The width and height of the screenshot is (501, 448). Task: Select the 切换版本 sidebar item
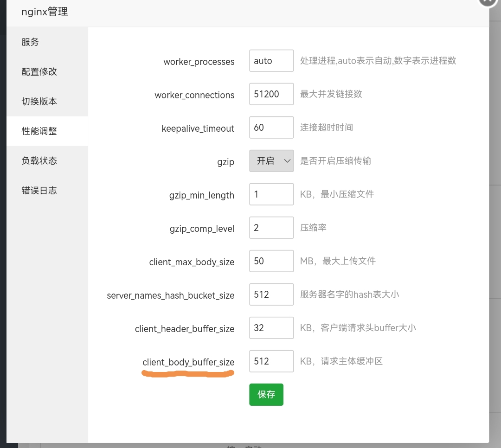pyautogui.click(x=39, y=101)
